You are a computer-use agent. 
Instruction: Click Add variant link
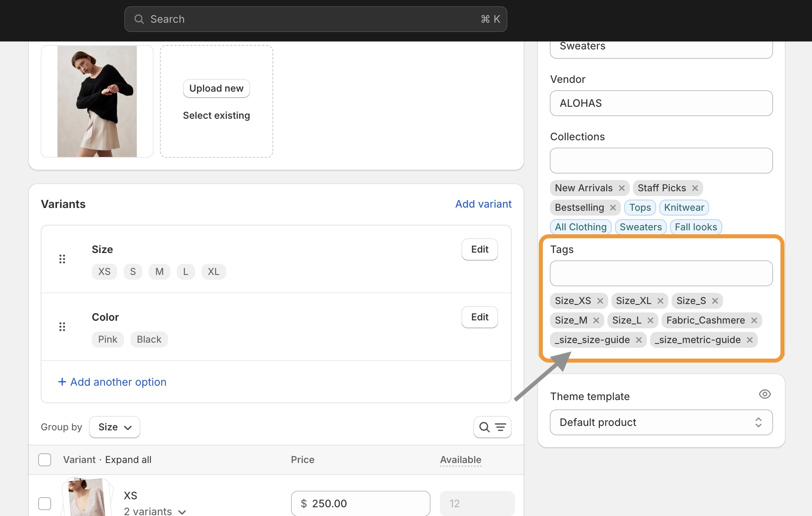tap(483, 204)
